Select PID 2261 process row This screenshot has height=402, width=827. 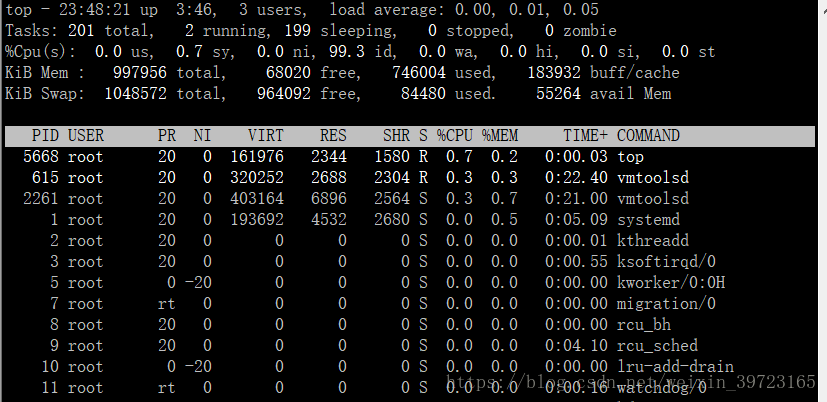(409, 199)
